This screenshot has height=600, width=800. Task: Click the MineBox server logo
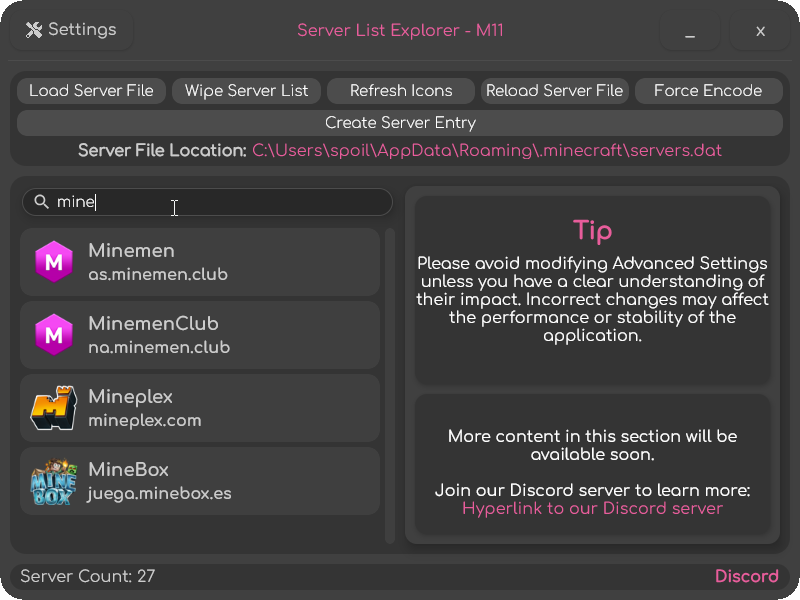[54, 481]
